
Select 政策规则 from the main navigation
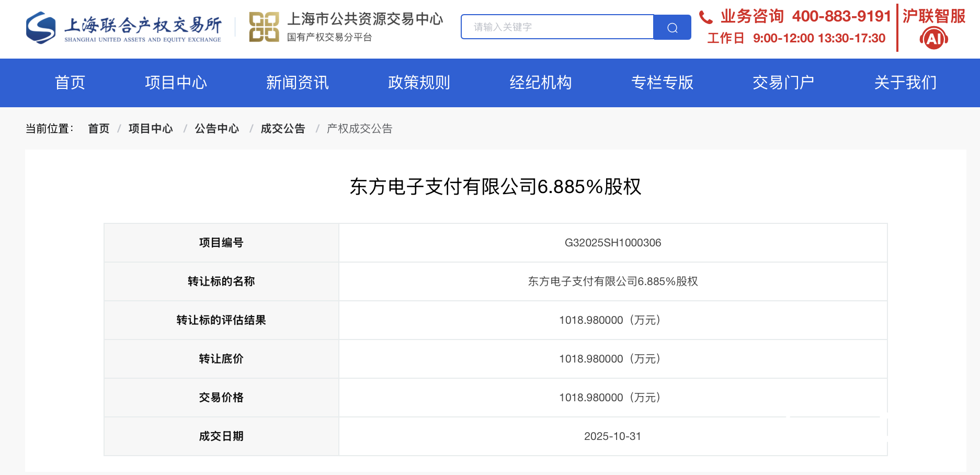419,83
